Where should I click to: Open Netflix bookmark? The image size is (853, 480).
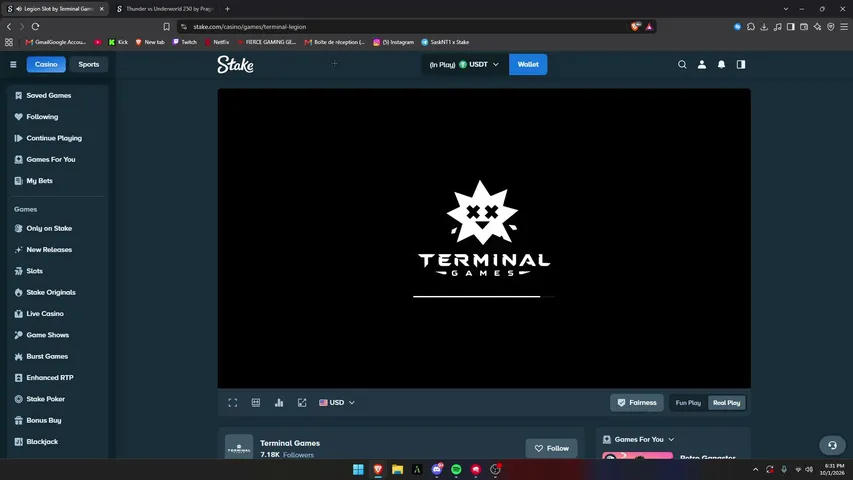217,42
